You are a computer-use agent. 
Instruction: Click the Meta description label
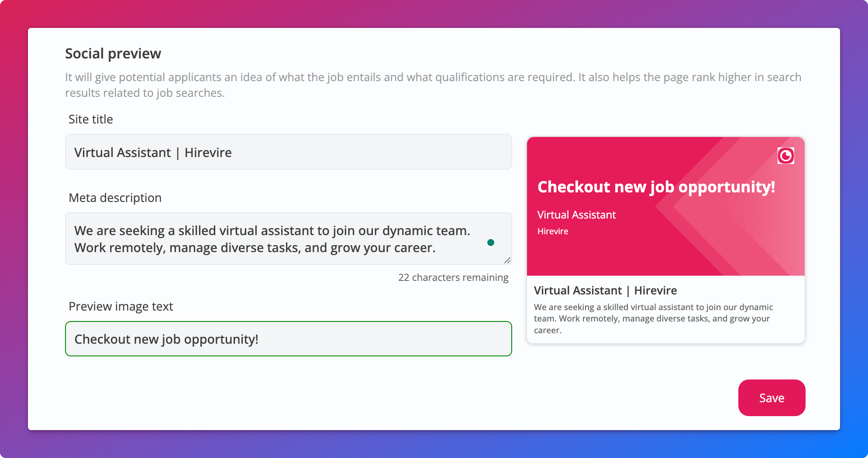115,198
